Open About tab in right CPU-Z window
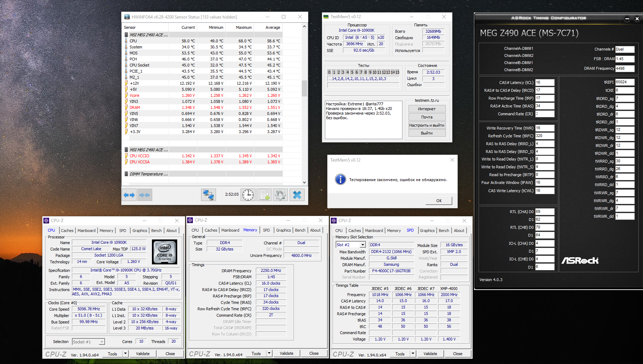The image size is (643, 364). click(459, 231)
